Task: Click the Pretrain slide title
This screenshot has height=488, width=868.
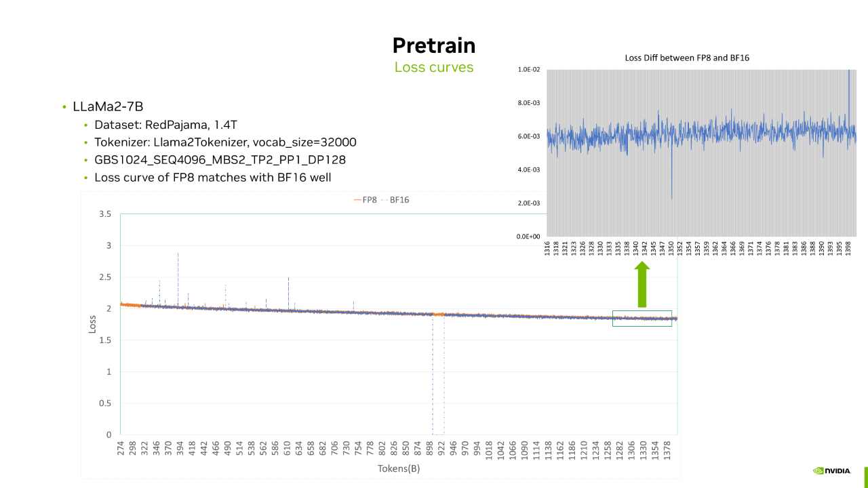Action: point(434,45)
